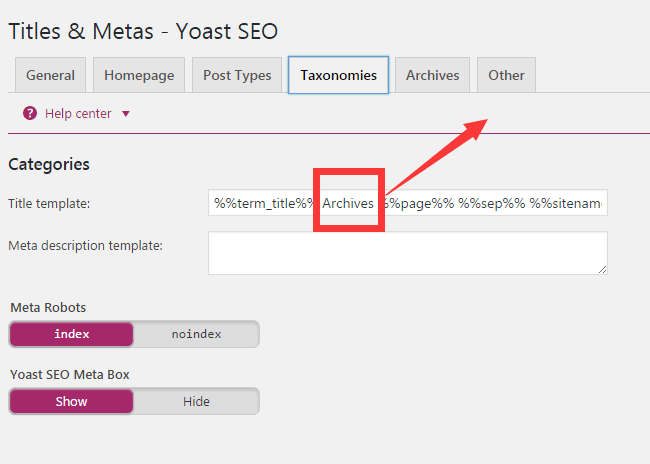This screenshot has width=650, height=464.
Task: Click the Categories heading
Action: (49, 165)
